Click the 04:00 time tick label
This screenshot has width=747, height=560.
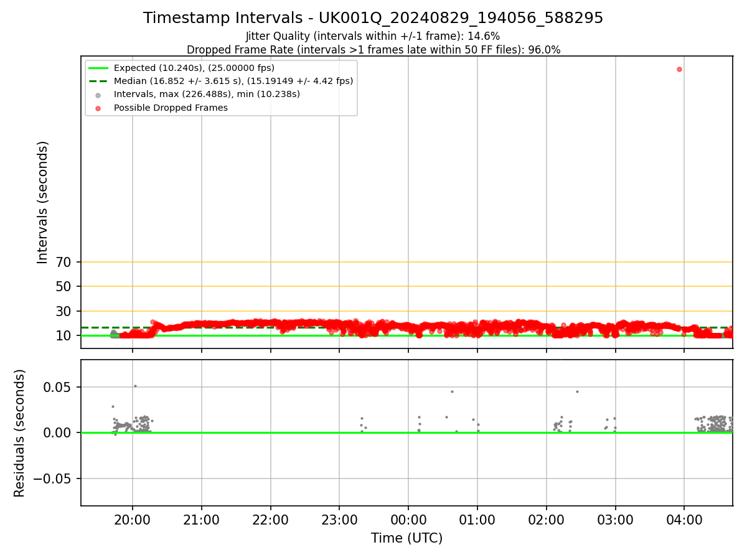click(x=684, y=520)
